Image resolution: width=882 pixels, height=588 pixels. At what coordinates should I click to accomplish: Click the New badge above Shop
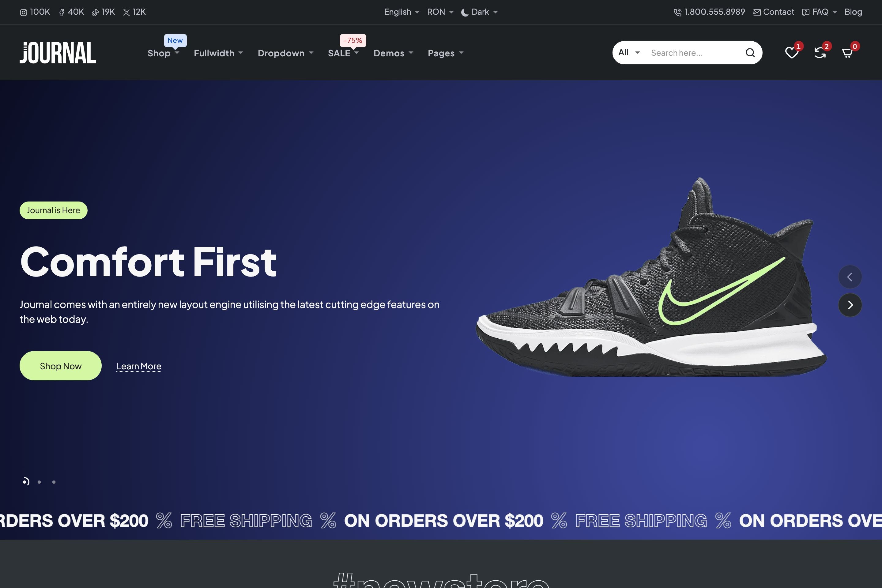(175, 40)
